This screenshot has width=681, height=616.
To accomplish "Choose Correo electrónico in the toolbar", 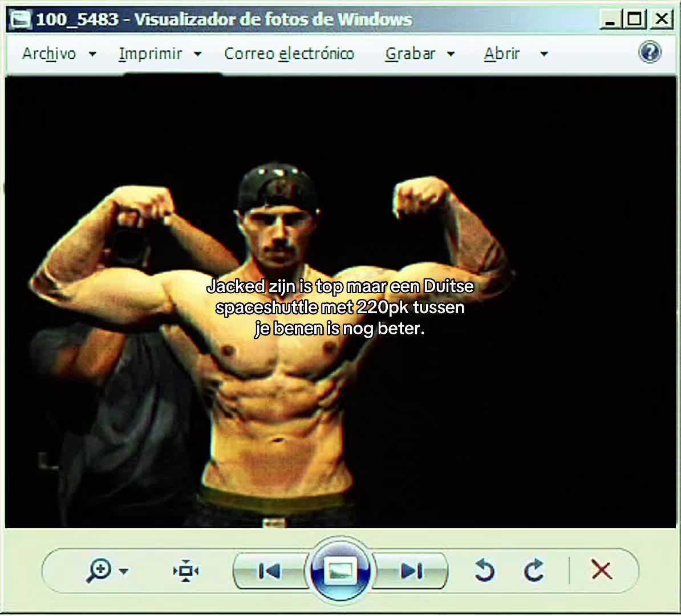I will (x=289, y=54).
